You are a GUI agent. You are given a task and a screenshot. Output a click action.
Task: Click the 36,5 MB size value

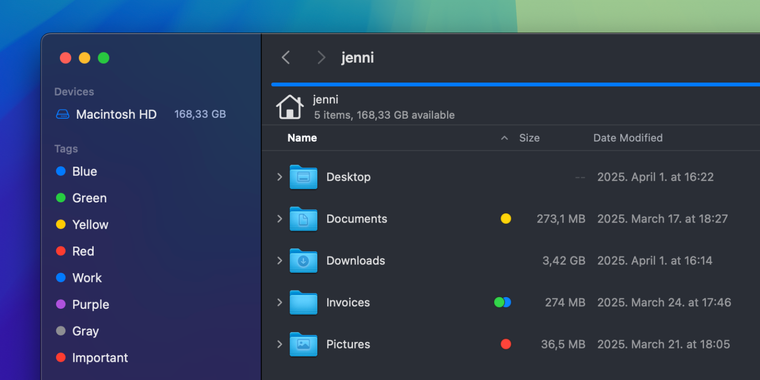[563, 344]
